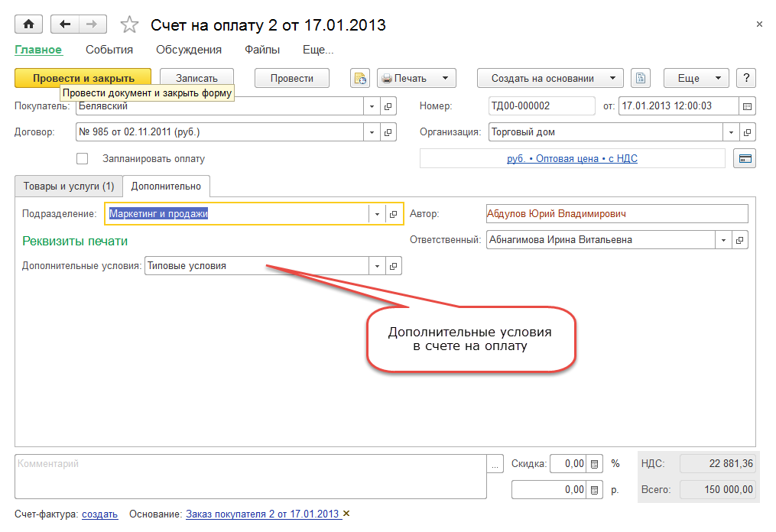Open calculator for Скидка percent field
Screen dimensions: 776x532
pyautogui.click(x=594, y=464)
